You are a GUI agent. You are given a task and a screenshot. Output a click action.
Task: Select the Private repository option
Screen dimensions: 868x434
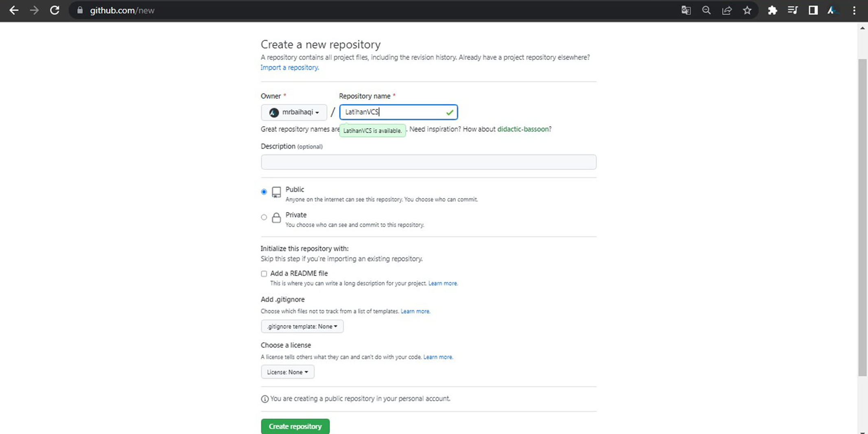click(264, 217)
